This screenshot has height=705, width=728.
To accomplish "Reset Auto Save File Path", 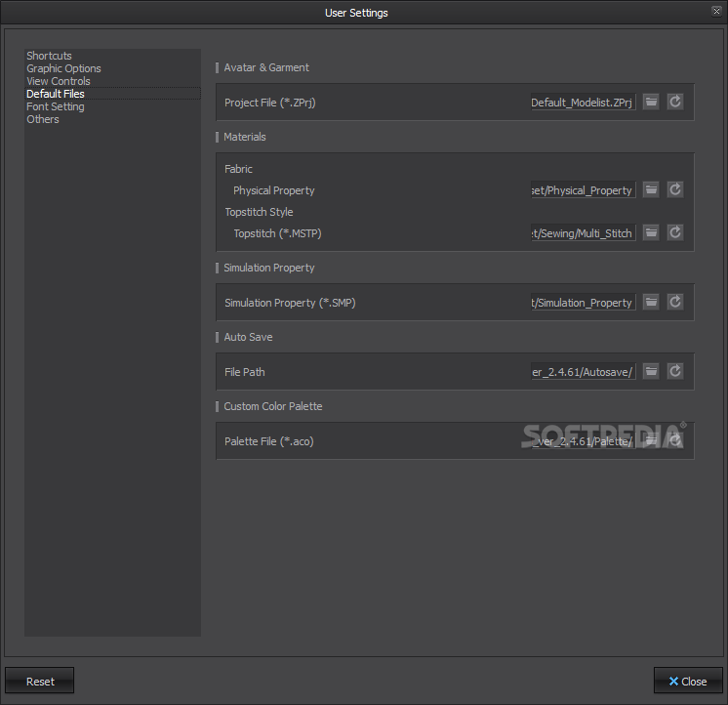I will pos(675,371).
